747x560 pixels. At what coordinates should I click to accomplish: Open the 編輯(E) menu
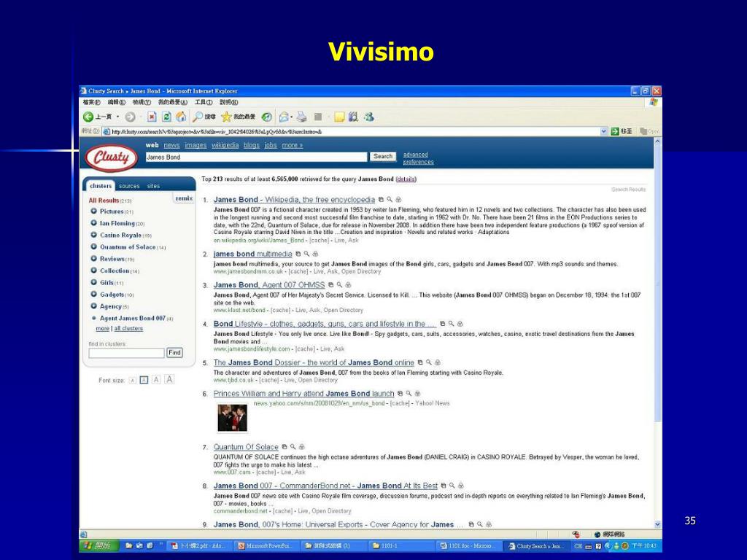pyautogui.click(x=116, y=102)
